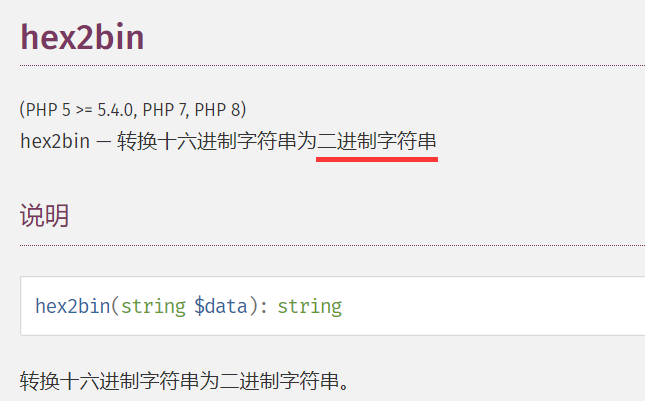Click the PHP 7 version text

tap(166, 110)
